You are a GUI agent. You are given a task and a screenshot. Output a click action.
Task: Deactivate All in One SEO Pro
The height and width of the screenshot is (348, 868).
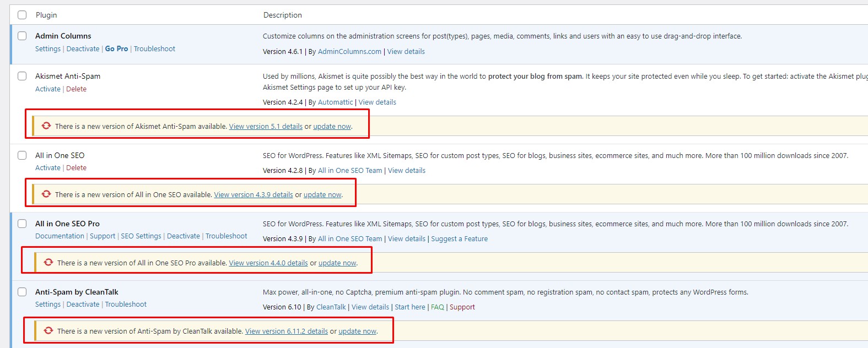pyautogui.click(x=184, y=236)
